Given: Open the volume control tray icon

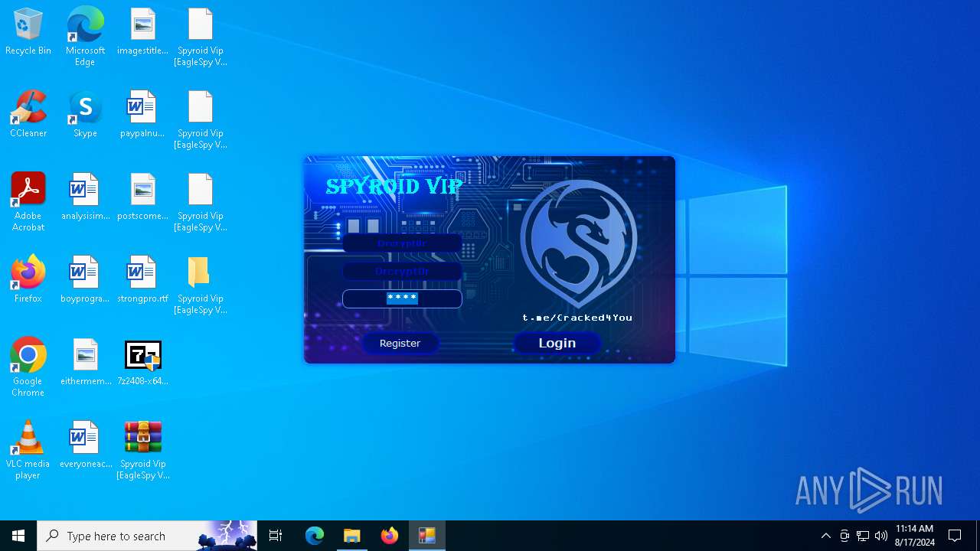Looking at the screenshot, I should pos(881,536).
